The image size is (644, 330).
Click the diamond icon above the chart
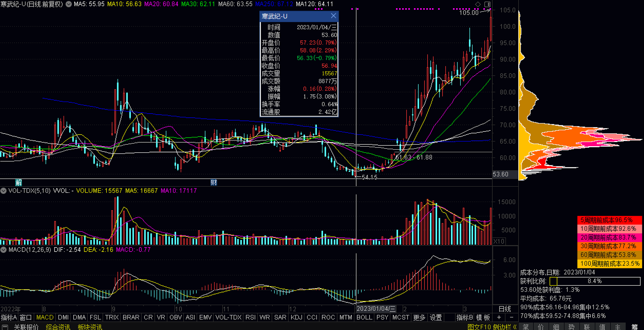pos(478,4)
